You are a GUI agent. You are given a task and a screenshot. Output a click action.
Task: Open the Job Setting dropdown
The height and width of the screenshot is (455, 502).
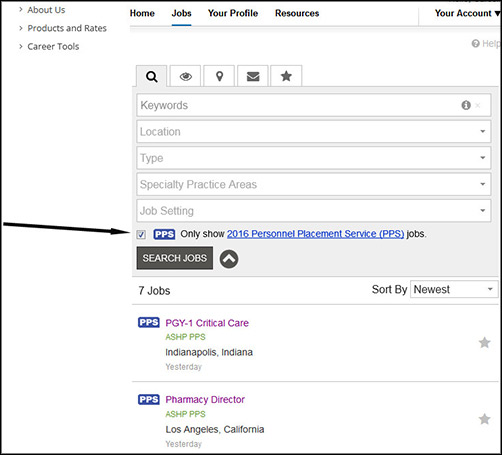click(x=313, y=211)
